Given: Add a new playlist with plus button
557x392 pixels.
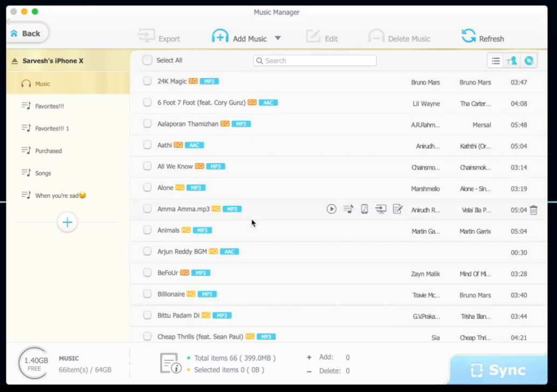Looking at the screenshot, I should pyautogui.click(x=67, y=223).
